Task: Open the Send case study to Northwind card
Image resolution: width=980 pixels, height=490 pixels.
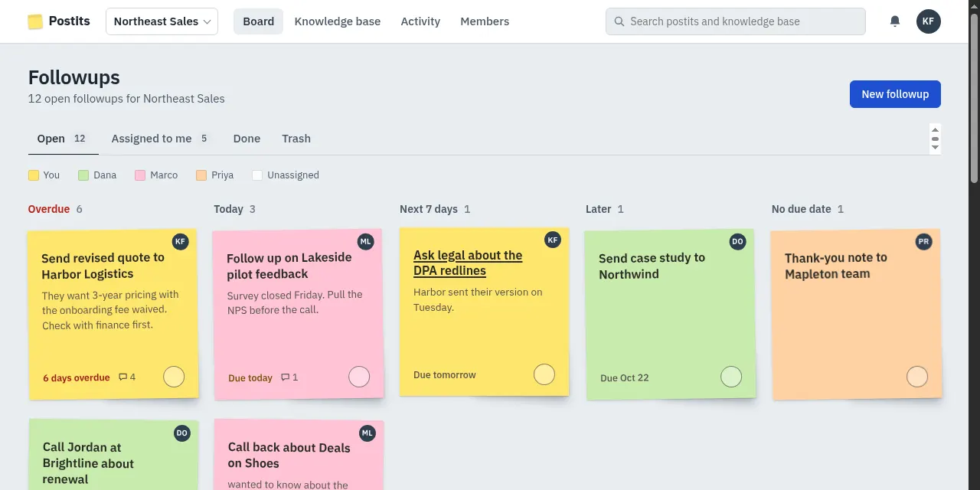Action: click(652, 266)
